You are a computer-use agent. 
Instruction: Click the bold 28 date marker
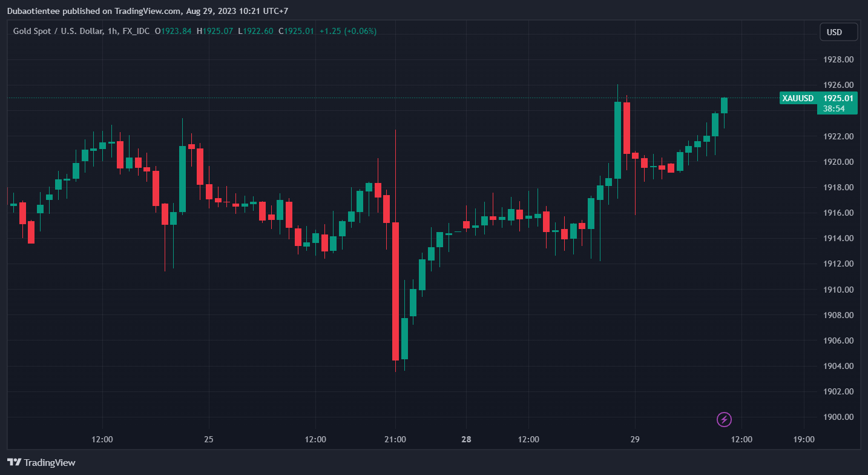[466, 439]
